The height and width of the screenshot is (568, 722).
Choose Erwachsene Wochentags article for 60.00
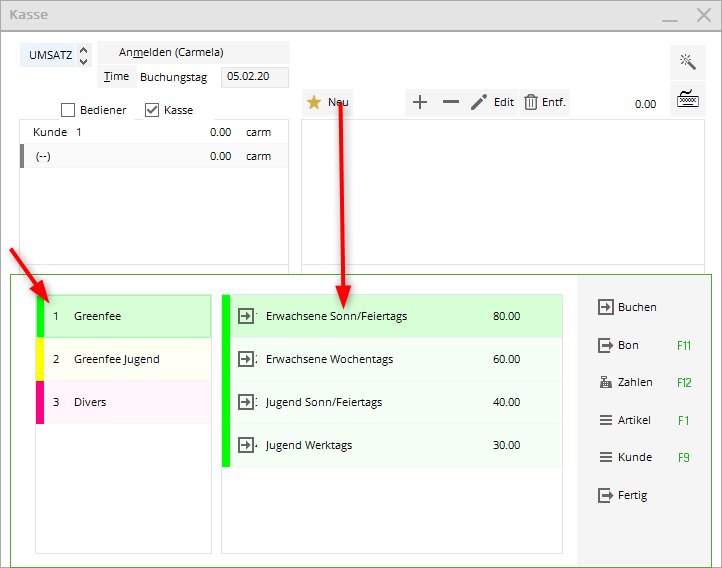coord(392,359)
